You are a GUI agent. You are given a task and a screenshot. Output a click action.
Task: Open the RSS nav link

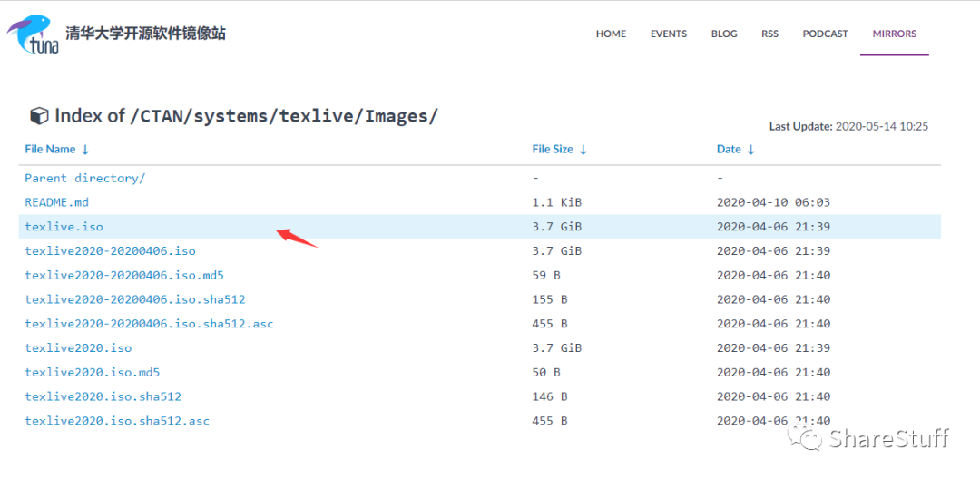(770, 34)
